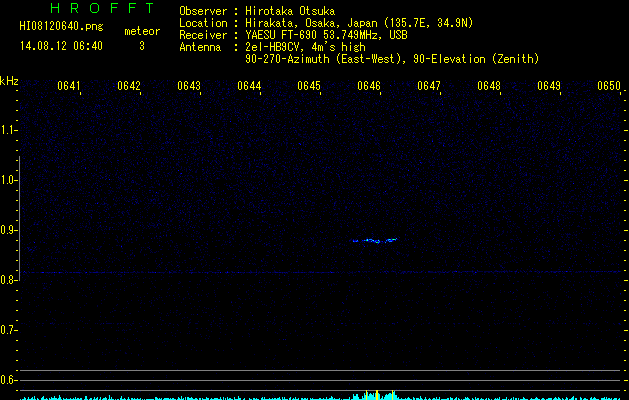Click the 0.9 kHz axis label
Image resolution: width=629 pixels, height=400 pixels.
(x=8, y=230)
